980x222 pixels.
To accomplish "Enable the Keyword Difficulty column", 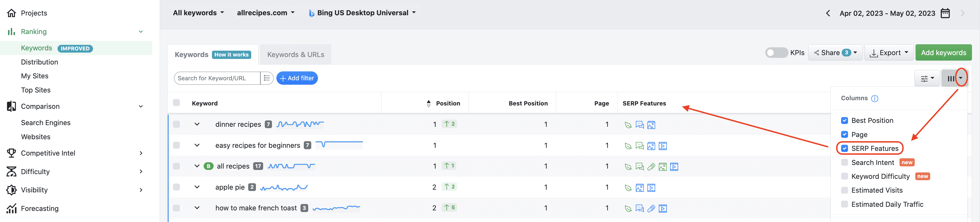I will click(x=844, y=176).
